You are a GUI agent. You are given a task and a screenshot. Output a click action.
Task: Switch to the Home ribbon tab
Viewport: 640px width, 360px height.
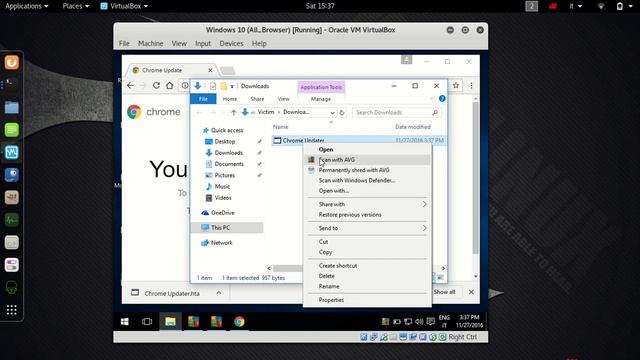coord(230,99)
